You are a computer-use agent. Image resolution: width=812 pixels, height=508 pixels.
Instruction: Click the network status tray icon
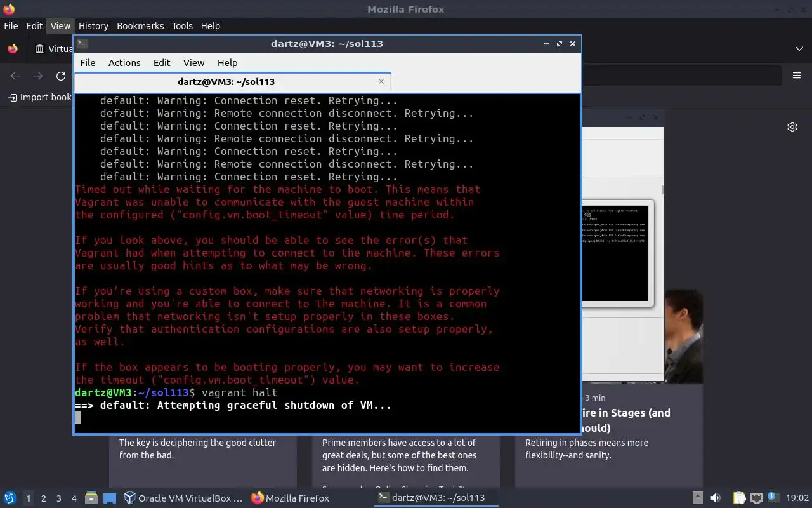pos(756,498)
